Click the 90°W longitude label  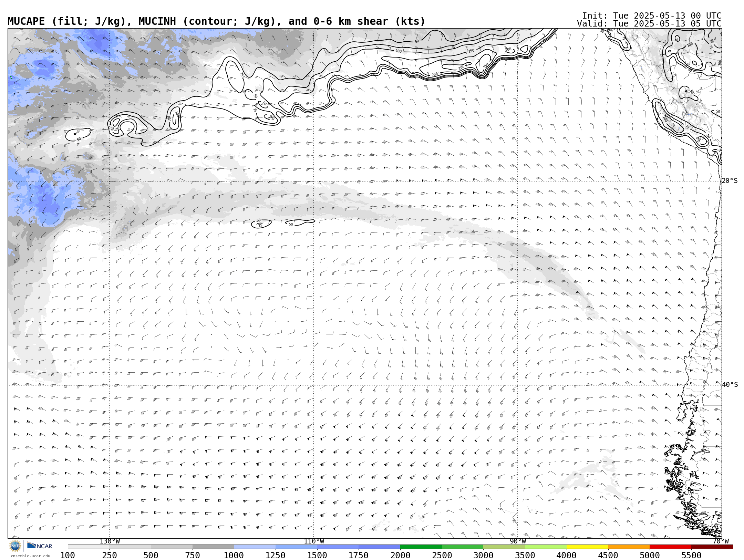coord(518,541)
